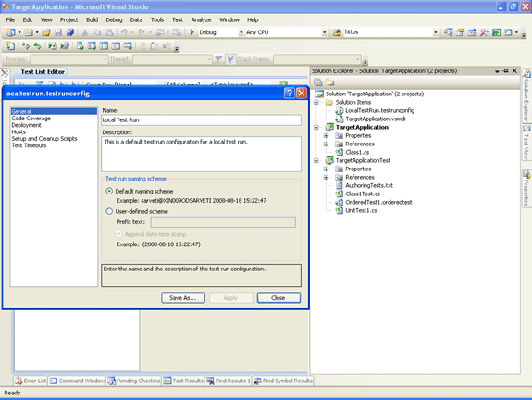This screenshot has width=532, height=400.
Task: Switch to the Test Results tab
Action: [183, 381]
